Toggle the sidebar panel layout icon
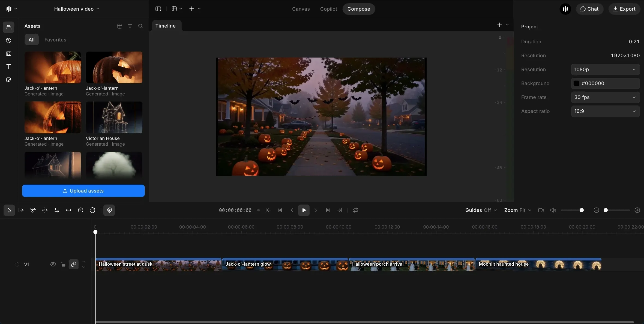Viewport: 644px width, 324px height. pyautogui.click(x=158, y=9)
